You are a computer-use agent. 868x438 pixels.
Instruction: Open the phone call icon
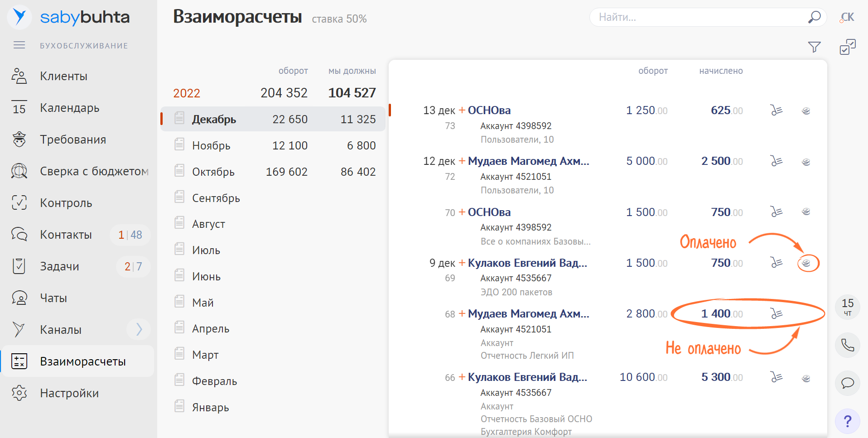pyautogui.click(x=847, y=345)
